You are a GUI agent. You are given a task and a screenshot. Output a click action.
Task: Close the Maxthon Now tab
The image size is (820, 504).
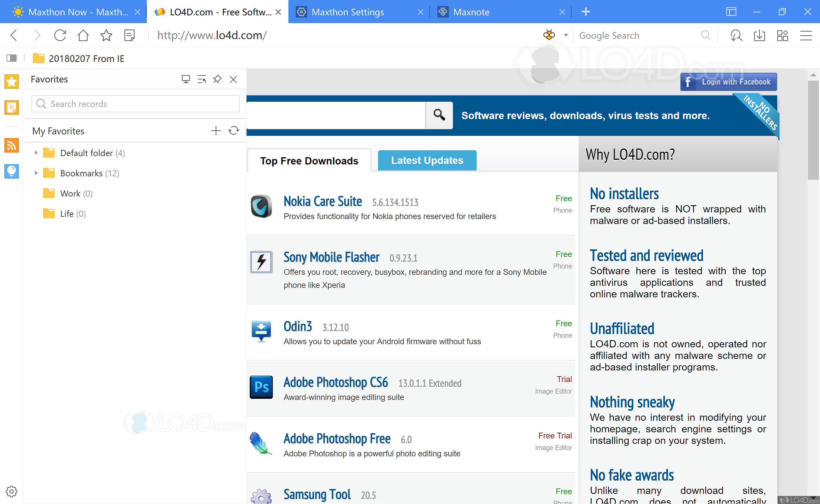point(137,12)
